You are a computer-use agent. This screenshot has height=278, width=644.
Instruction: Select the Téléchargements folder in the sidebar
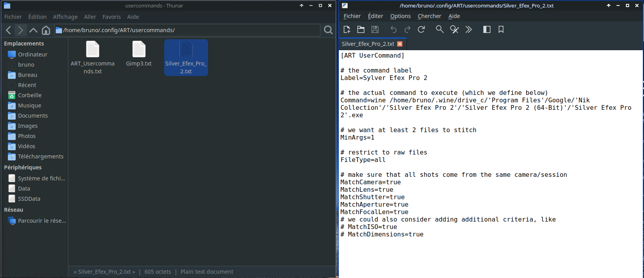40,156
